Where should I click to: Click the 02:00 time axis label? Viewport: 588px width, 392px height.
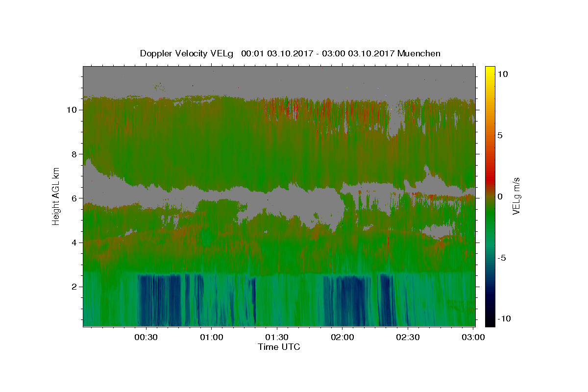pos(343,337)
